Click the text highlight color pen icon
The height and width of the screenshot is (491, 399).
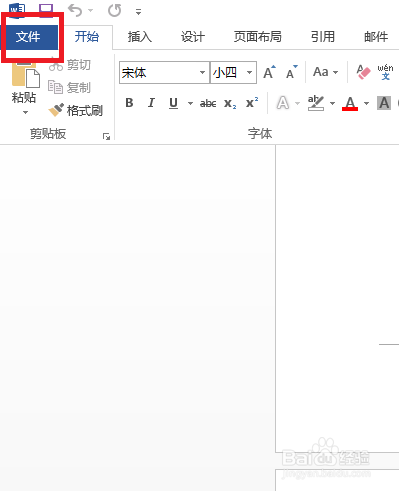point(316,103)
